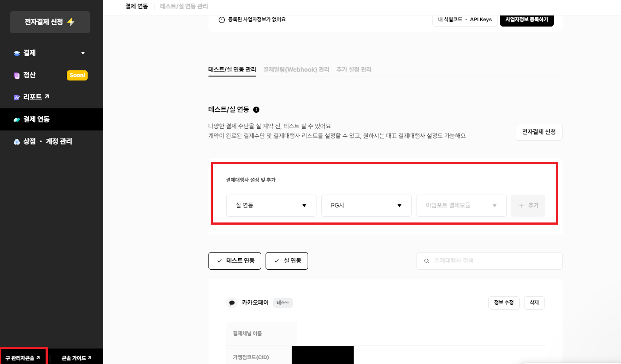The image size is (621, 364).
Task: Click the 카카오페이 logo icon
Action: click(232, 303)
